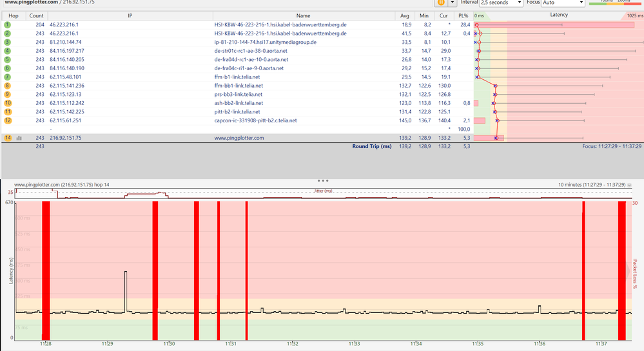Select the orange hop 11 circle
Viewport: 644px width, 351px height.
point(7,111)
